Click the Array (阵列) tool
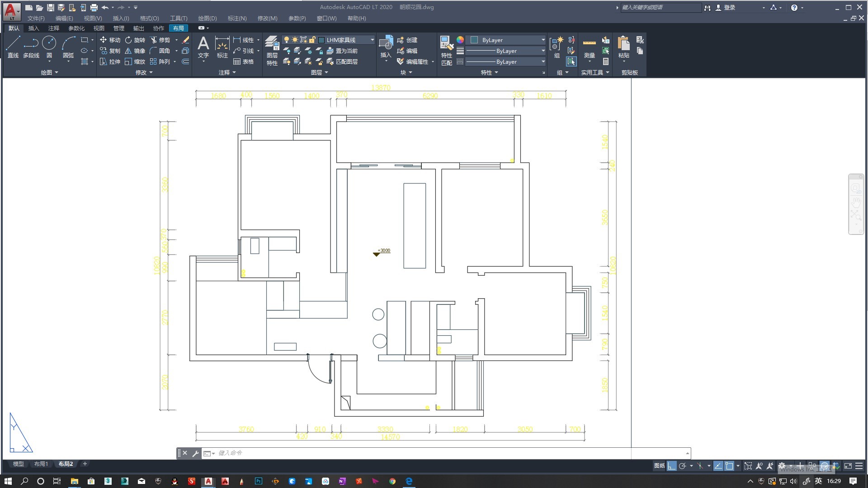Viewport: 868px width, 488px height. click(160, 61)
